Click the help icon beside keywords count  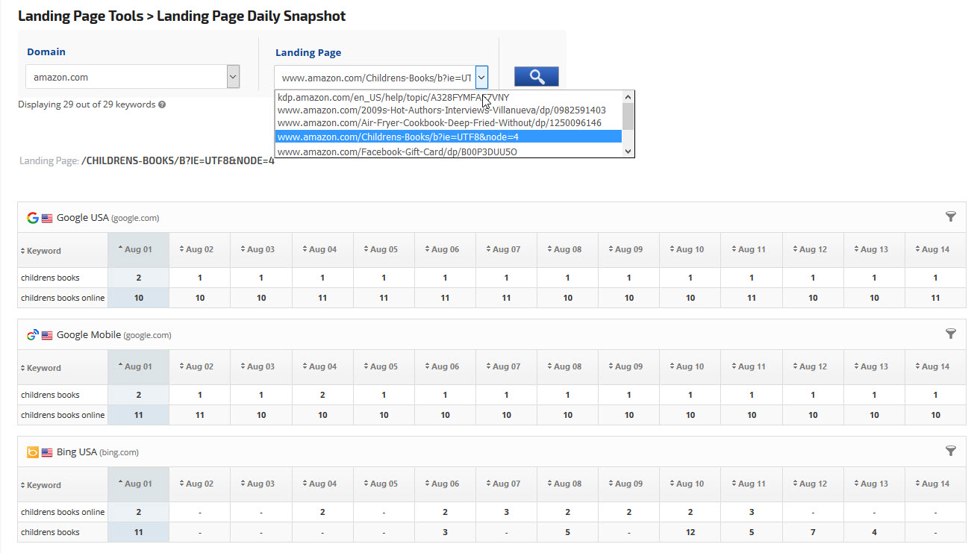[x=162, y=104]
